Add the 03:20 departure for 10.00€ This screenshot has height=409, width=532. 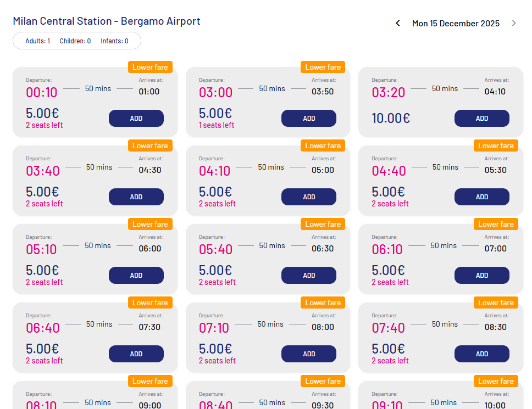pyautogui.click(x=481, y=118)
